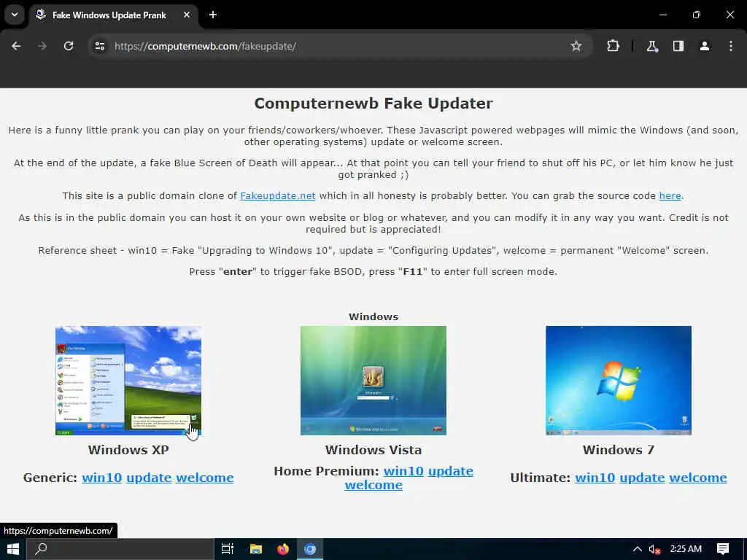The image size is (747, 560).
Task: Bookmark this page with star icon
Action: pos(576,46)
